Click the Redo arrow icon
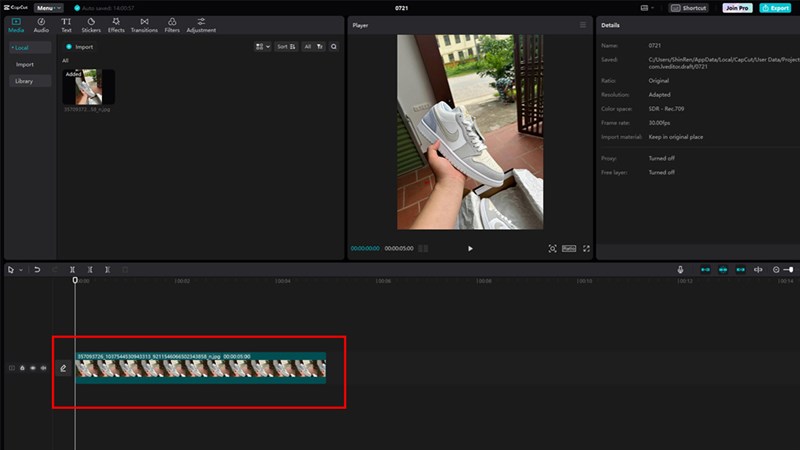The height and width of the screenshot is (450, 800). [x=55, y=269]
